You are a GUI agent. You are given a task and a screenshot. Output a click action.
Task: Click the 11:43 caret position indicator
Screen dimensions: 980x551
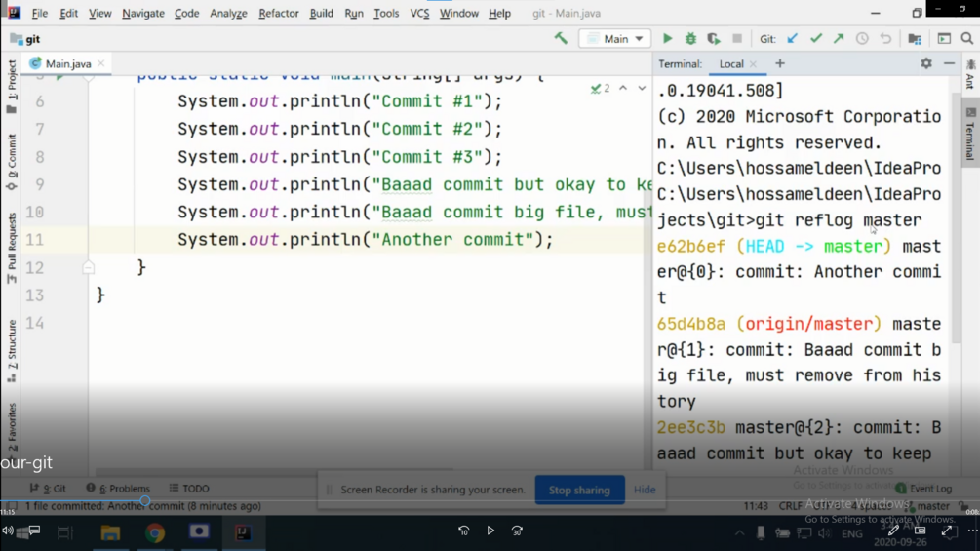757,506
